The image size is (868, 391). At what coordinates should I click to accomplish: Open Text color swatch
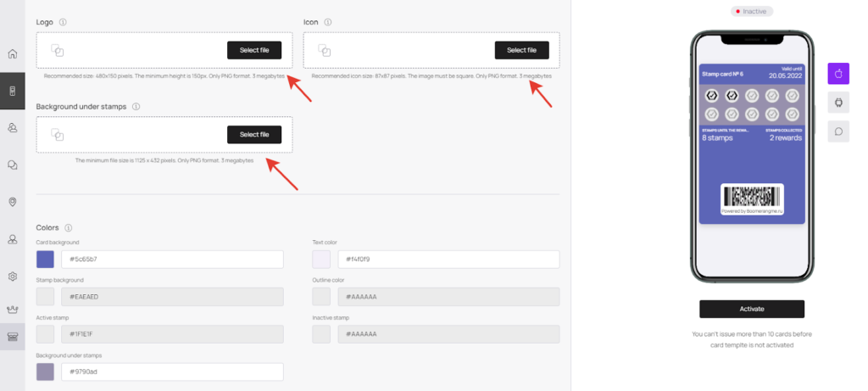[x=321, y=260]
